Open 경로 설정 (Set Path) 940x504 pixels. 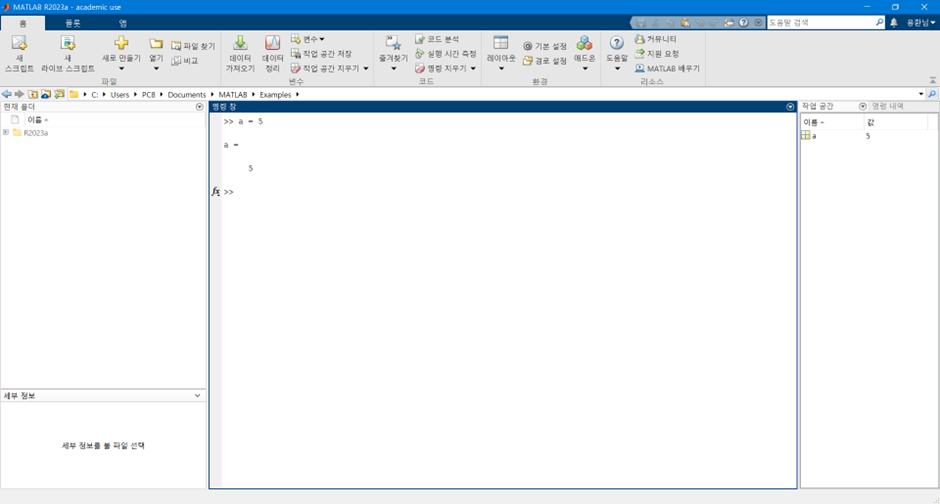[x=544, y=61]
